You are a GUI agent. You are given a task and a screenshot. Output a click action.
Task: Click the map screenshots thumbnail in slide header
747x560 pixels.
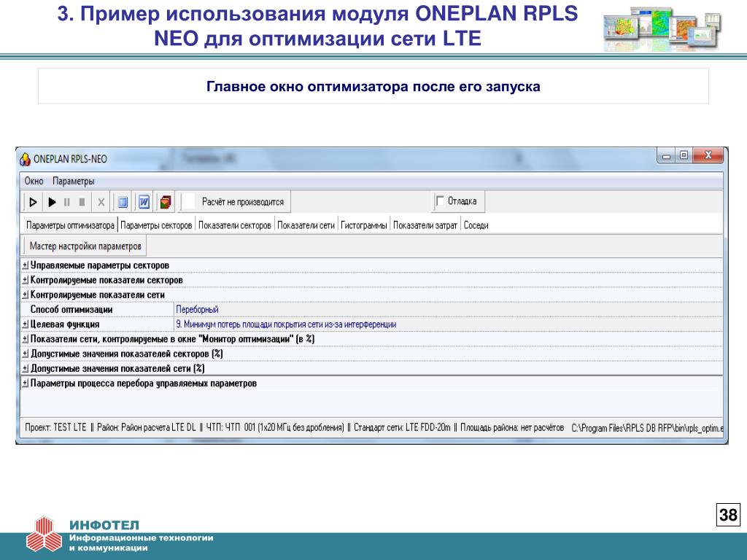click(x=662, y=29)
